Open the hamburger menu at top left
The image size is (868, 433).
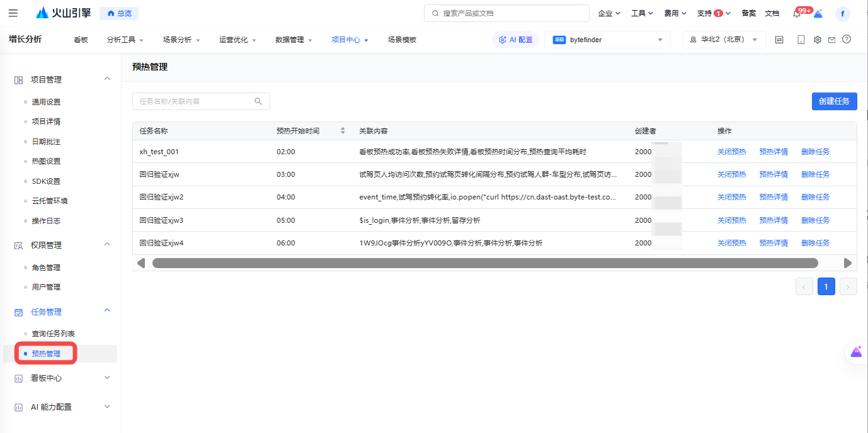[13, 13]
